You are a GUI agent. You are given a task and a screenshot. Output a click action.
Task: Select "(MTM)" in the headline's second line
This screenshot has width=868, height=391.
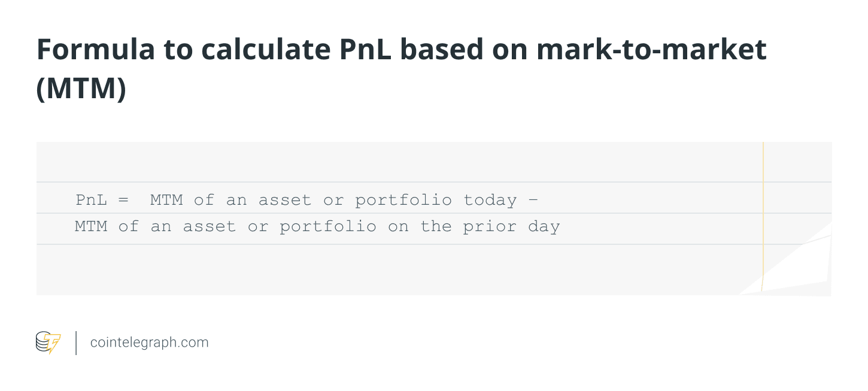pos(81,88)
